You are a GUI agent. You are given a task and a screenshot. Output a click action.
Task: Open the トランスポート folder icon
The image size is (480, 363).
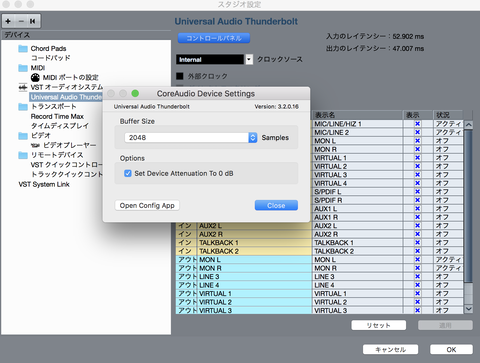point(23,107)
